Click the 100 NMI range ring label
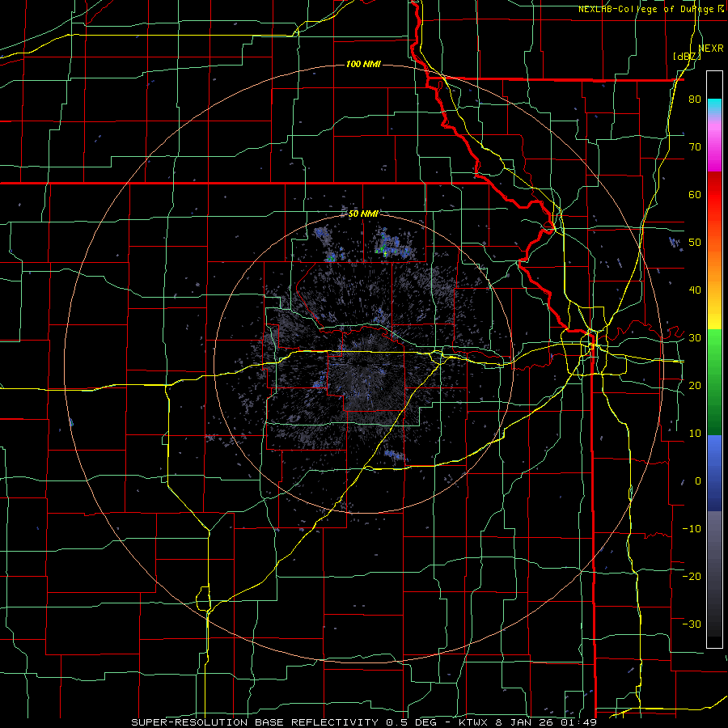Image resolution: width=728 pixels, height=728 pixels. coord(363,64)
